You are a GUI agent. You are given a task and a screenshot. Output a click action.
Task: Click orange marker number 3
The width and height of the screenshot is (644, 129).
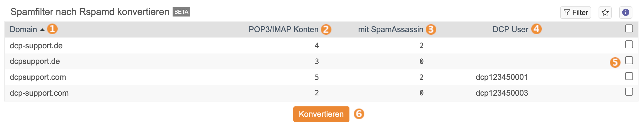(431, 29)
